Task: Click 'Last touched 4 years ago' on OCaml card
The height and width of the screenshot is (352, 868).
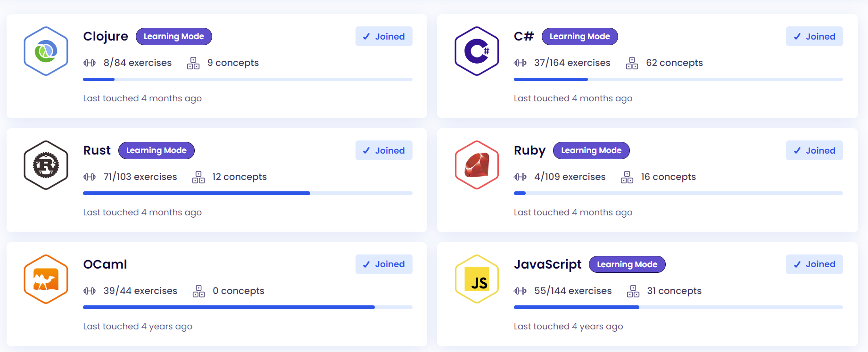Action: (x=138, y=327)
